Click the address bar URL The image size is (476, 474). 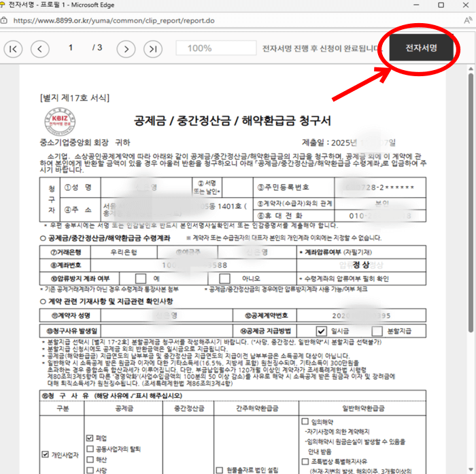pos(114,20)
